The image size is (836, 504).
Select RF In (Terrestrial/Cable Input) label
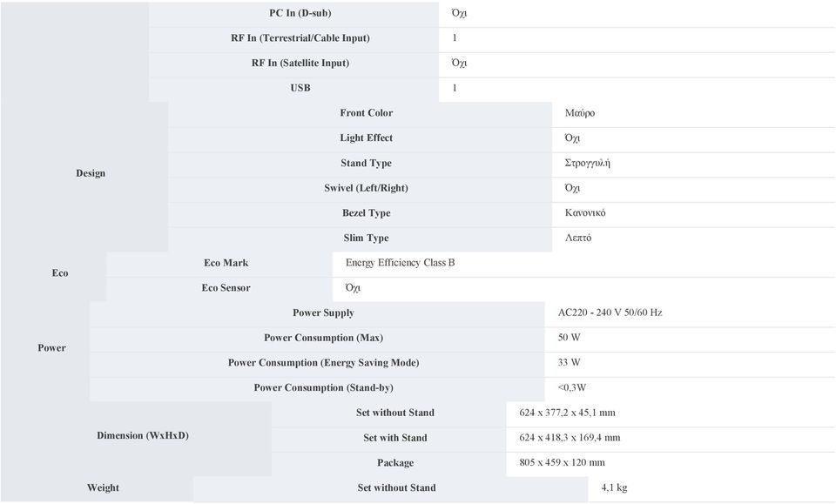[x=300, y=37]
